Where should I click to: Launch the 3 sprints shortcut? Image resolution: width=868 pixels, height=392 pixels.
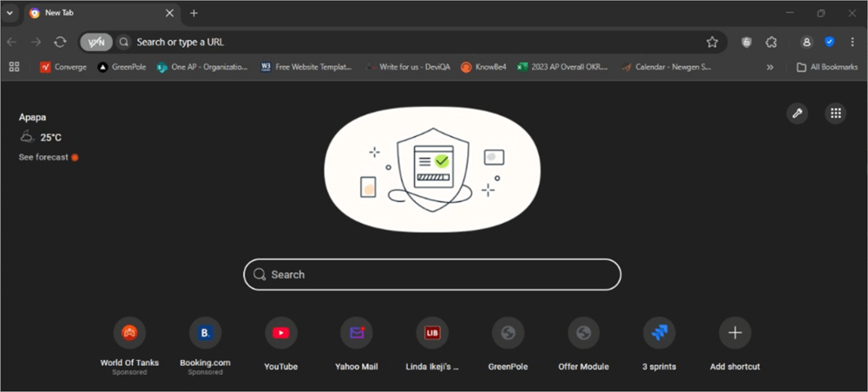point(659,333)
